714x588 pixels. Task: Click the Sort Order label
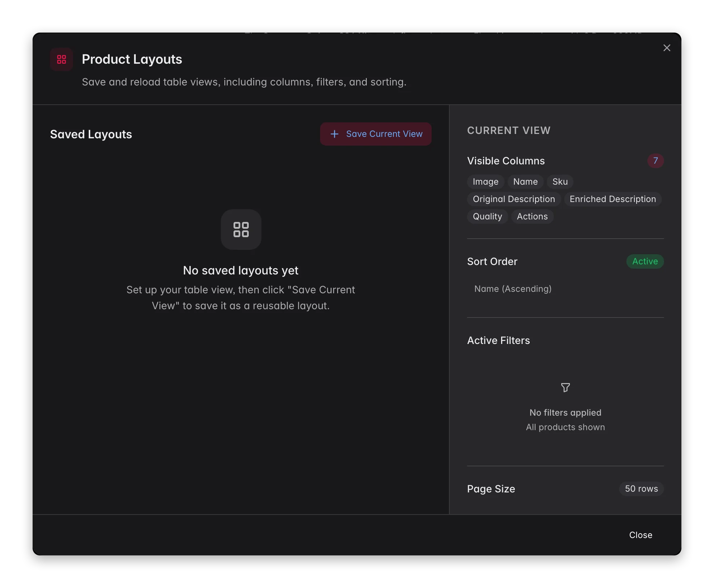[492, 261]
